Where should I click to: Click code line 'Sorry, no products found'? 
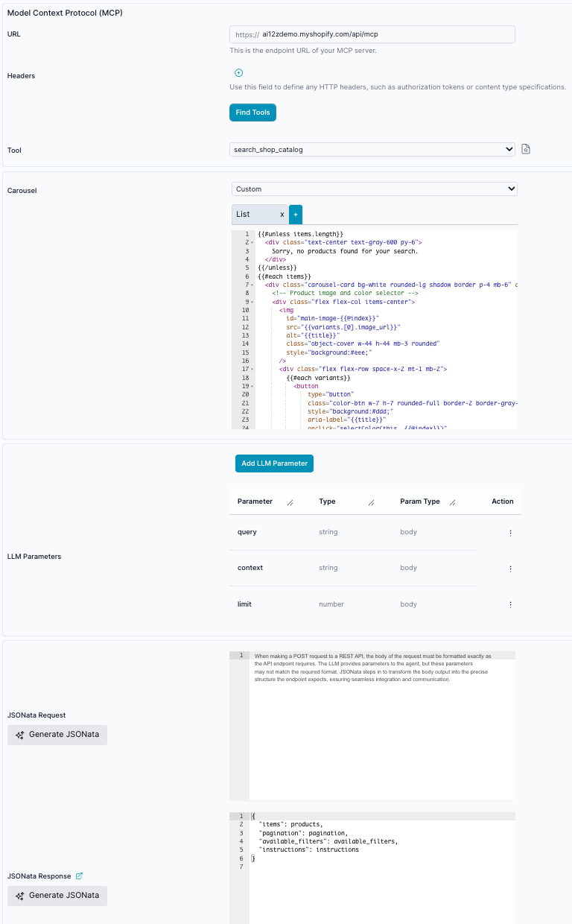pos(345,251)
